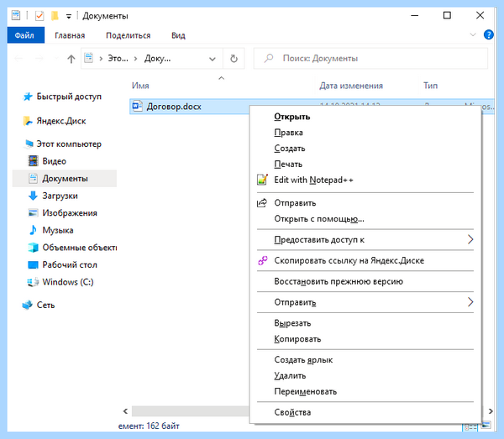
Task: Switch to the Главная ribbon tab
Action: coord(70,35)
